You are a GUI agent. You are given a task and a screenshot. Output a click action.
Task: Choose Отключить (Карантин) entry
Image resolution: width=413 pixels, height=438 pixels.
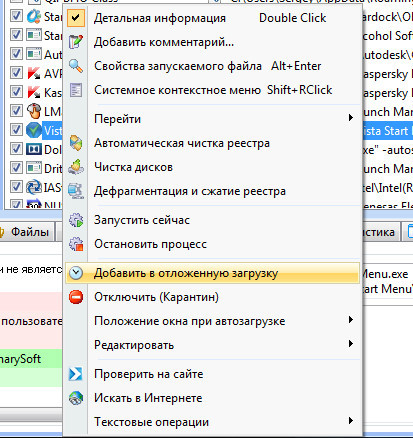[x=213, y=297]
